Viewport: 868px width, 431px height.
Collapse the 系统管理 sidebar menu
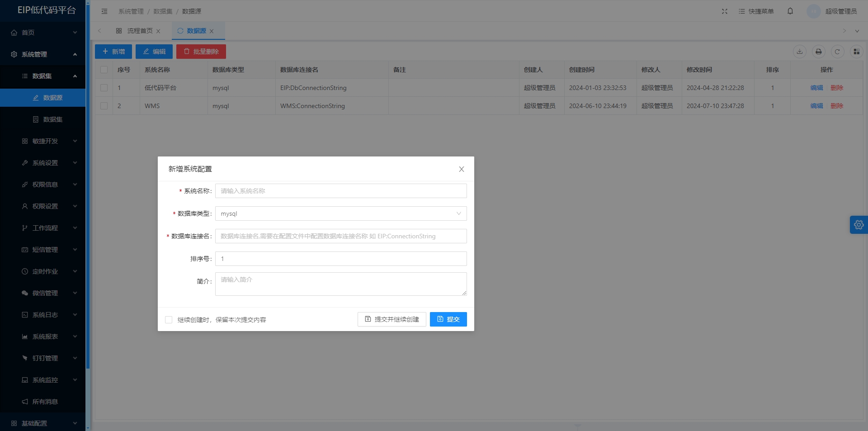click(43, 54)
